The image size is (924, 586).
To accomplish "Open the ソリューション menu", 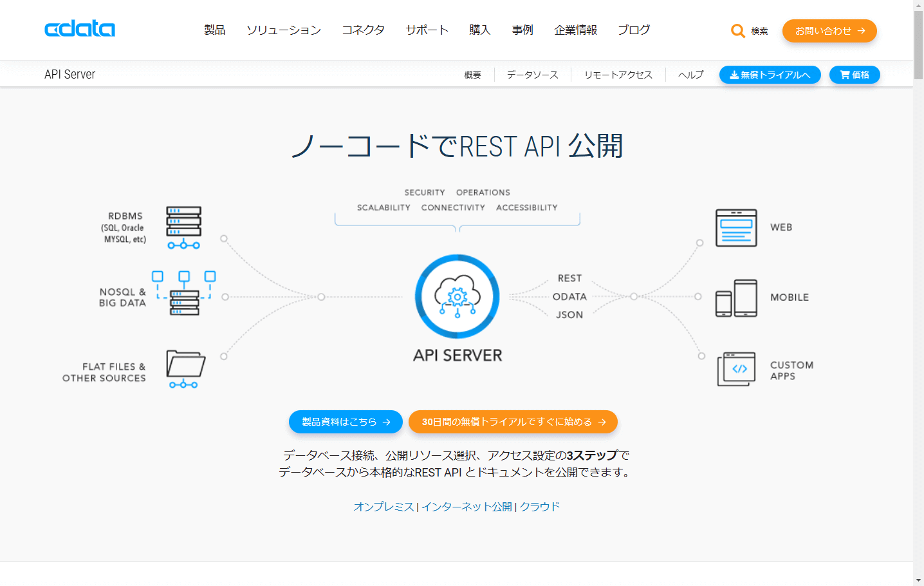I will (x=284, y=30).
